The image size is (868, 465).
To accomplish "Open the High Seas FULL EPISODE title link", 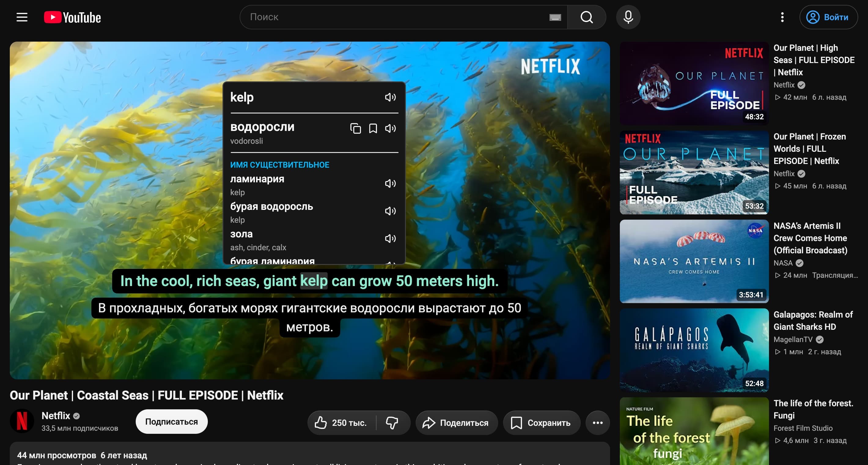I will coord(814,60).
